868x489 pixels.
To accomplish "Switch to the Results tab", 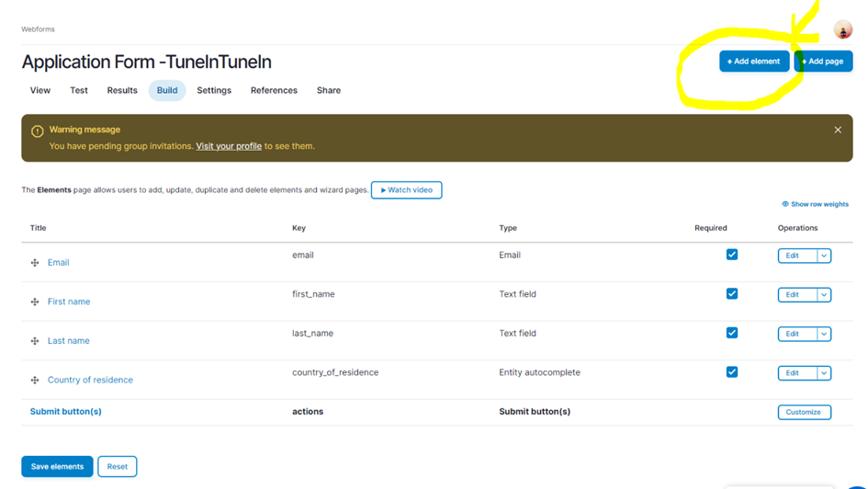I will click(x=122, y=90).
